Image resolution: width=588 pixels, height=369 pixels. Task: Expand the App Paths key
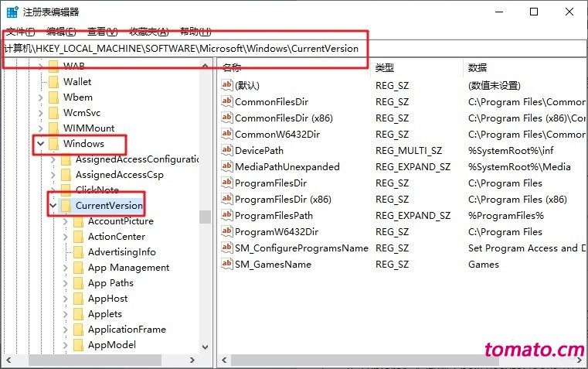coord(65,283)
